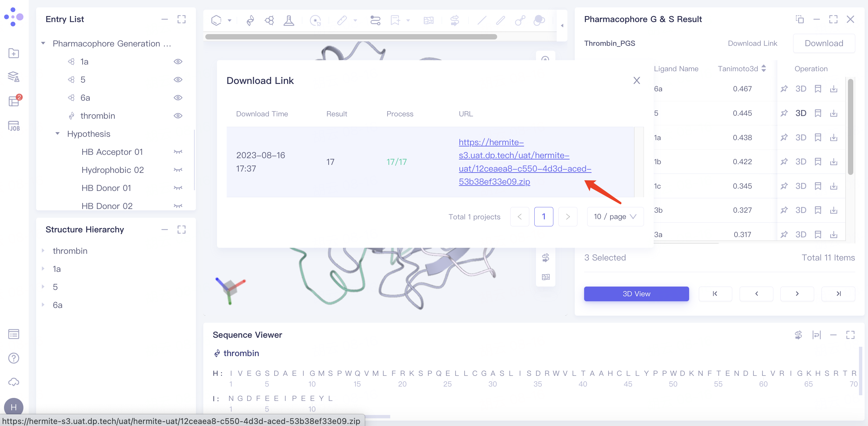Click the JOB icon in left sidebar
868x426 pixels.
[14, 126]
